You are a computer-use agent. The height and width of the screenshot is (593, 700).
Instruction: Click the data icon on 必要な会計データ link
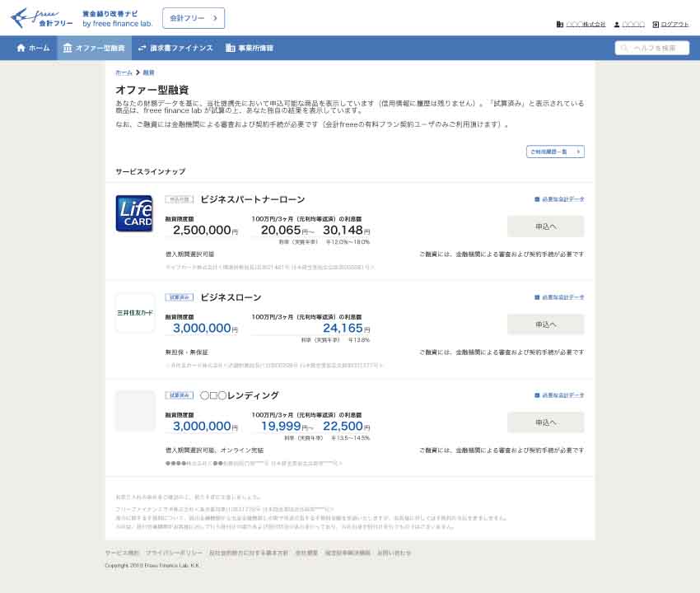coord(538,198)
